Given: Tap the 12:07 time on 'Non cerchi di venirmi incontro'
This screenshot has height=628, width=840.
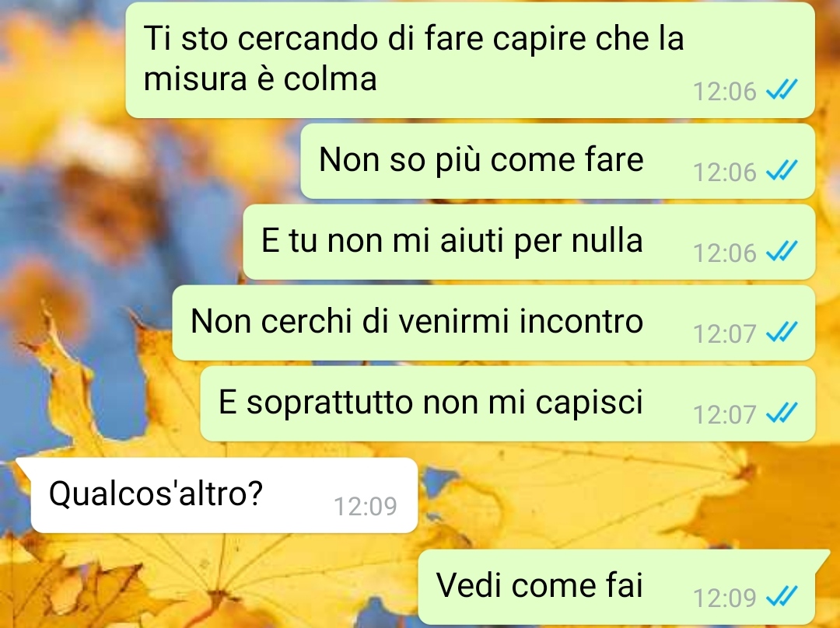Looking at the screenshot, I should (x=724, y=333).
